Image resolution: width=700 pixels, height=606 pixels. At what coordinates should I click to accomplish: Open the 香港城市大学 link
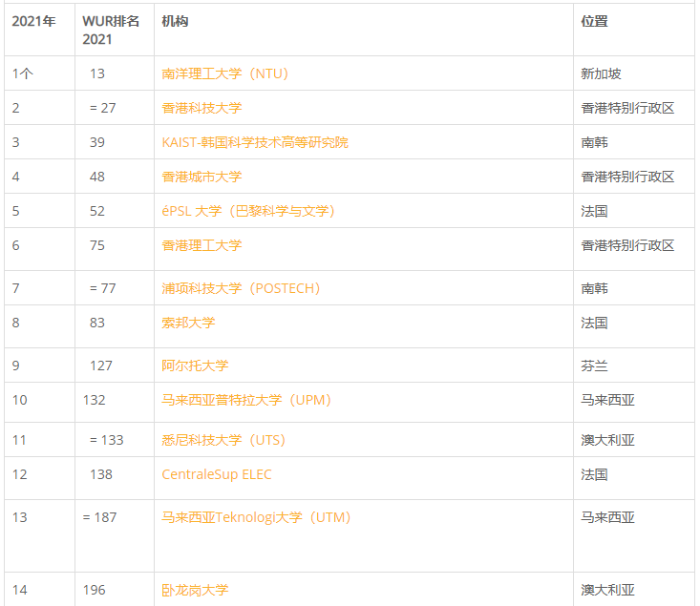tap(202, 177)
